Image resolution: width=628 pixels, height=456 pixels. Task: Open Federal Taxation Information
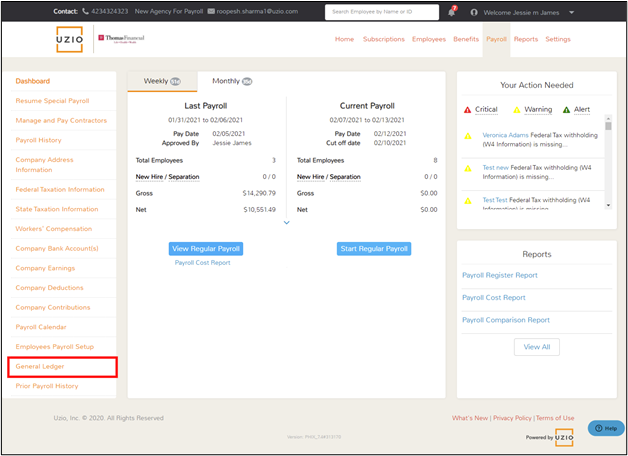pyautogui.click(x=60, y=189)
